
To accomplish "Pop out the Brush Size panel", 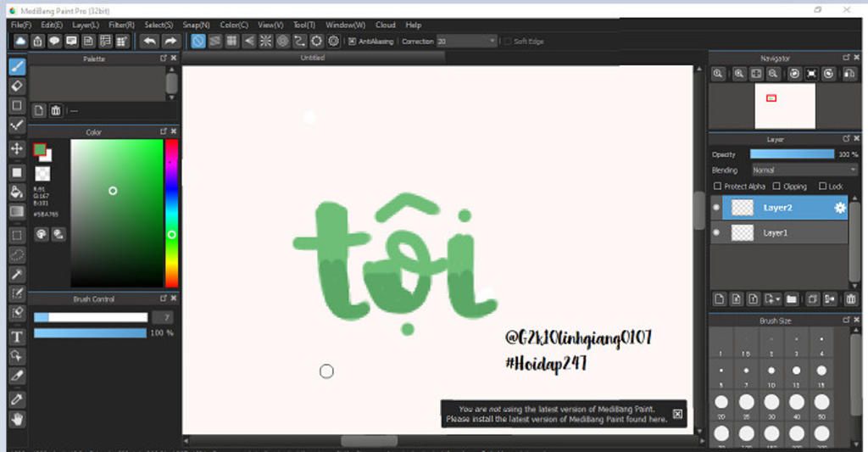I will pos(846,320).
